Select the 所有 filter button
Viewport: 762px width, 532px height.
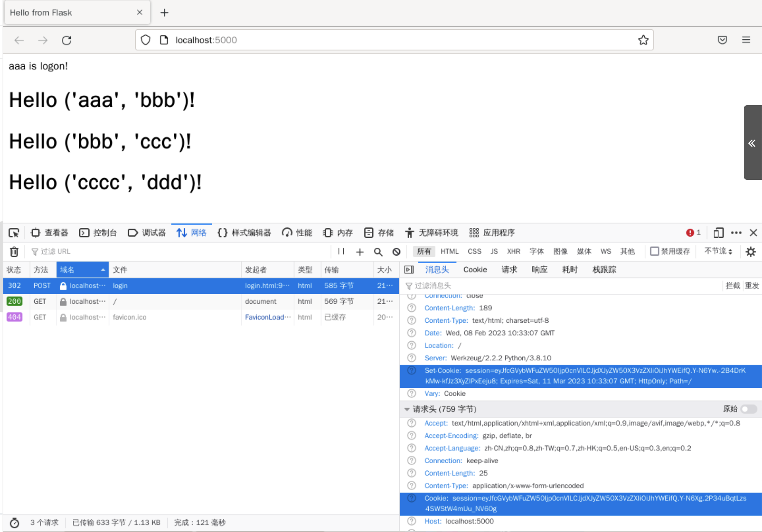click(424, 251)
